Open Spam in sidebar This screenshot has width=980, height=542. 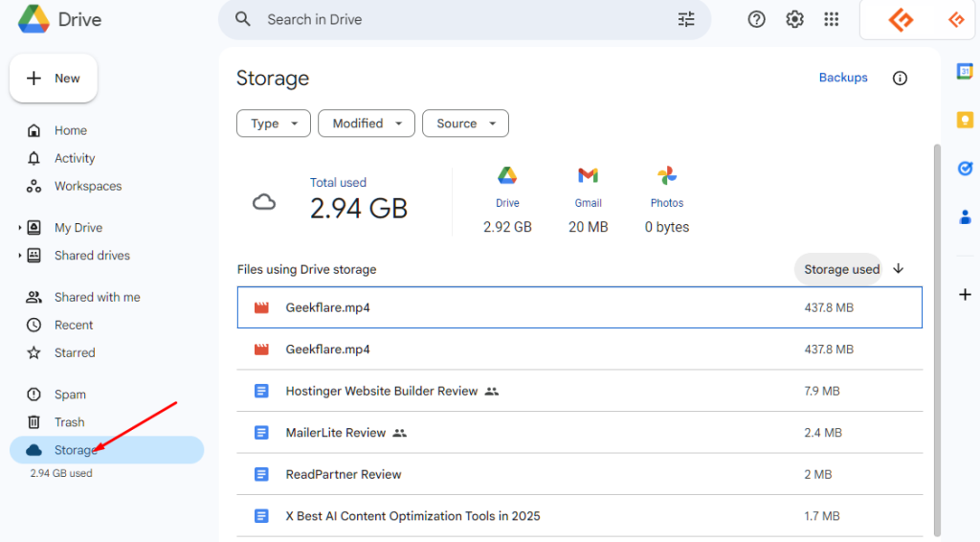pos(69,395)
